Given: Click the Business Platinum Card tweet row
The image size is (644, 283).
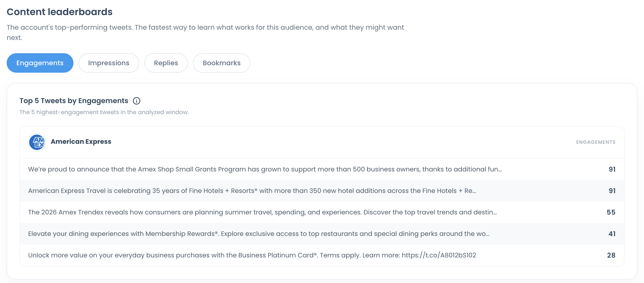Looking at the screenshot, I should (x=322, y=255).
